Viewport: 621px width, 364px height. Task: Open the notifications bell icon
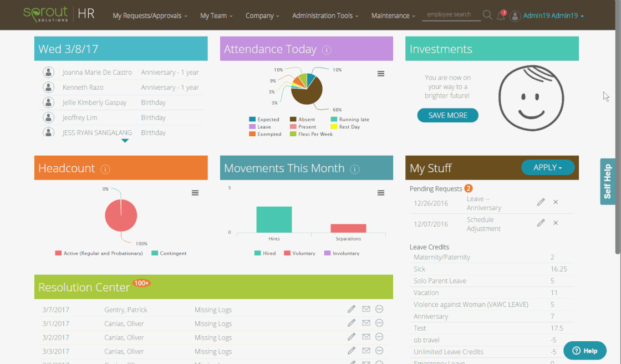coord(500,15)
